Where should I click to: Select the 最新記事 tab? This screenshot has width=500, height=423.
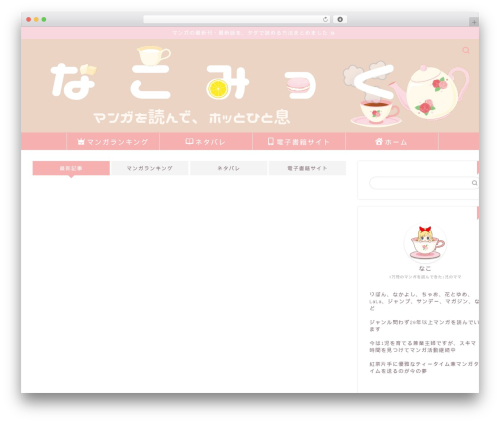[71, 168]
